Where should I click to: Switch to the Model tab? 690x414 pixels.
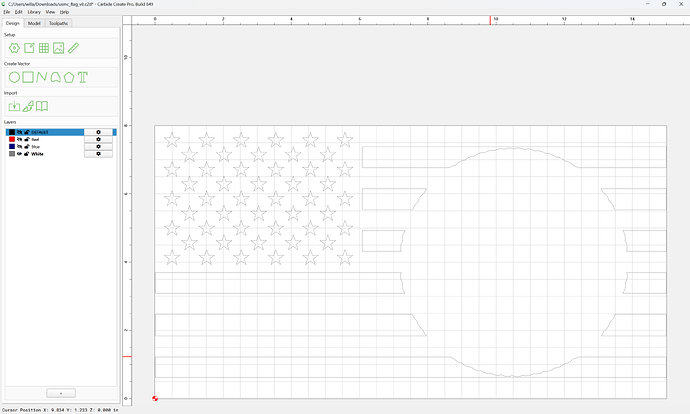(x=34, y=23)
